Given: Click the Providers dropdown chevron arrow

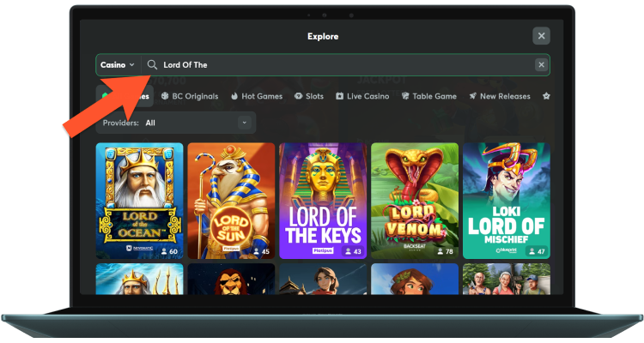Looking at the screenshot, I should tap(244, 123).
